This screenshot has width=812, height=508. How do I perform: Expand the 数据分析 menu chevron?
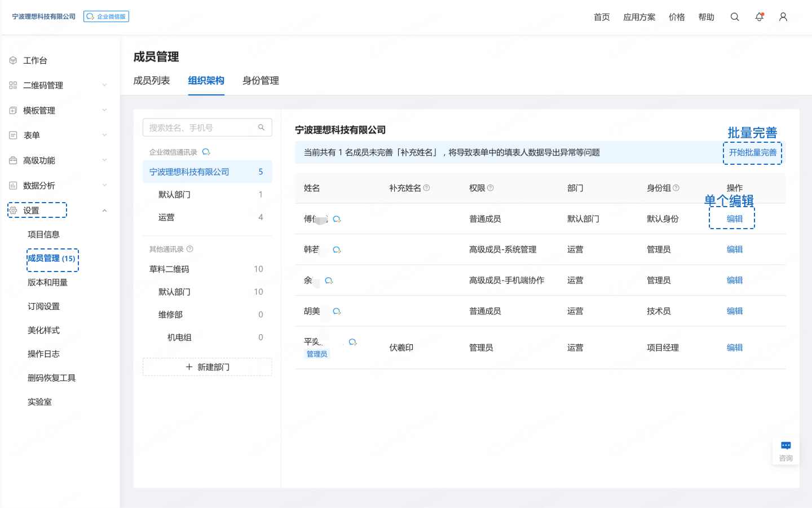[x=104, y=185]
